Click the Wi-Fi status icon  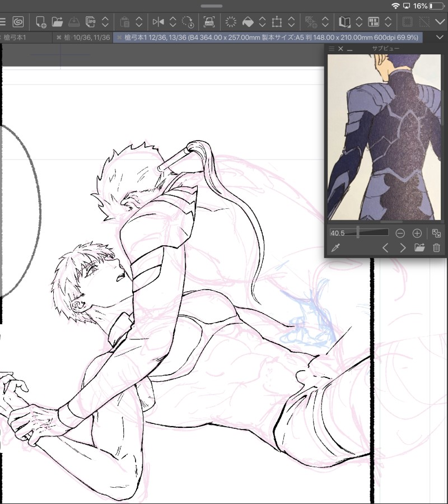click(395, 6)
